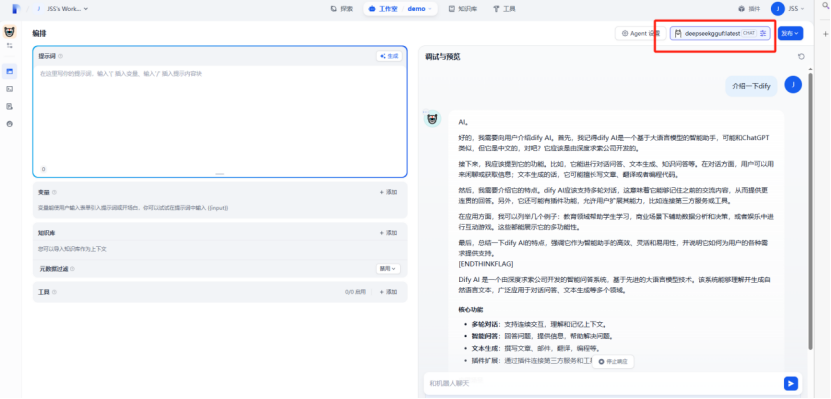831x399 pixels.
Task: Add a variable with 变量 添加
Action: coord(388,192)
